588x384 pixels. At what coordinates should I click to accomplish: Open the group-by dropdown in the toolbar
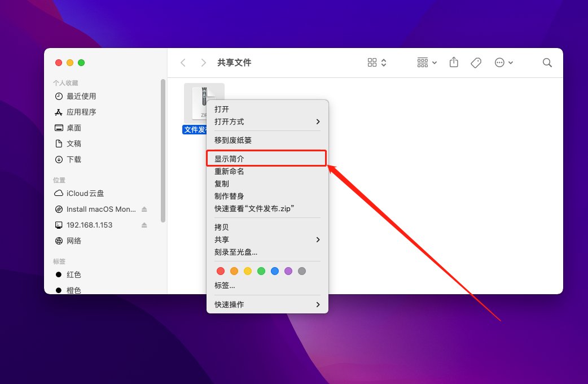click(425, 62)
